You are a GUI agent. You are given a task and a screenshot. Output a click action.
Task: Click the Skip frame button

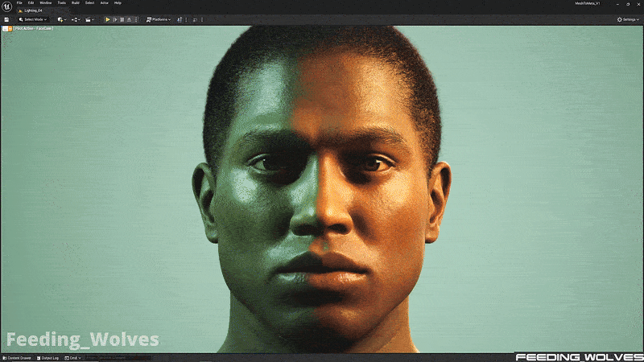pos(115,19)
